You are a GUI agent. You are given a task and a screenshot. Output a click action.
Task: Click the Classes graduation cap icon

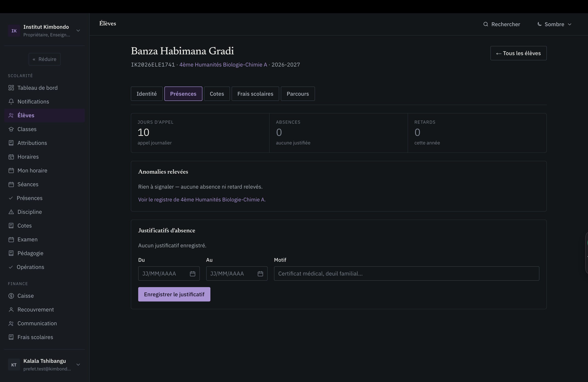(11, 129)
